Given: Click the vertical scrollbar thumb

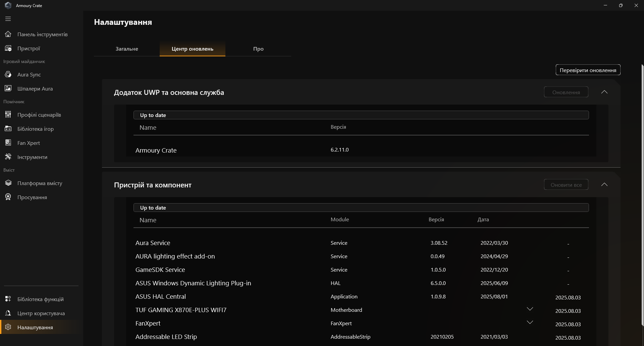Looking at the screenshot, I should click(642, 195).
